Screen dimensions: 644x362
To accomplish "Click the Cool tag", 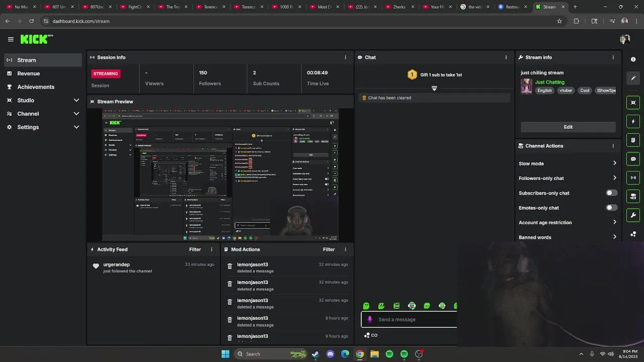I will 585,90.
